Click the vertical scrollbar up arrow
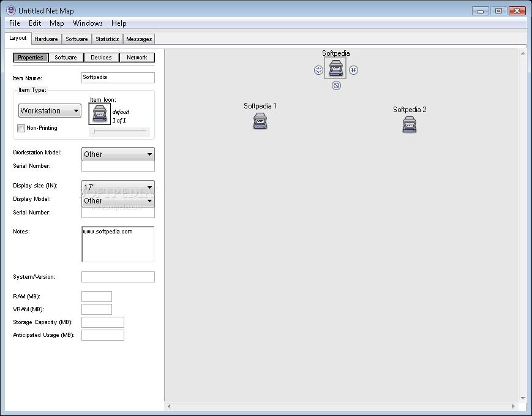The height and width of the screenshot is (416, 532). [x=523, y=54]
